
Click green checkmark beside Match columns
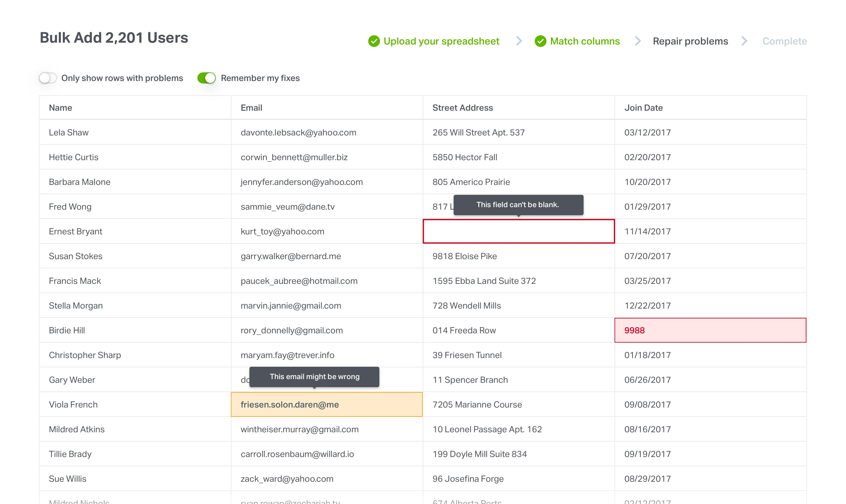coord(540,41)
